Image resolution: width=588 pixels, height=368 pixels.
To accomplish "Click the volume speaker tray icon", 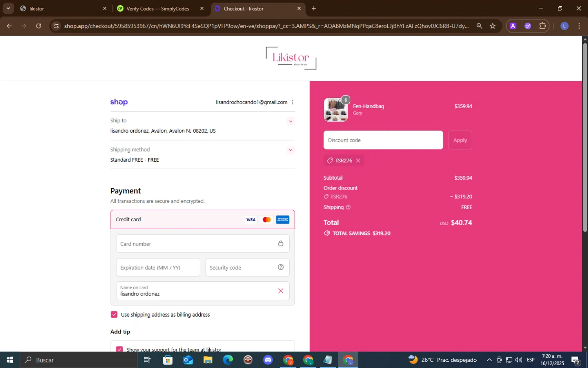I will 519,360.
